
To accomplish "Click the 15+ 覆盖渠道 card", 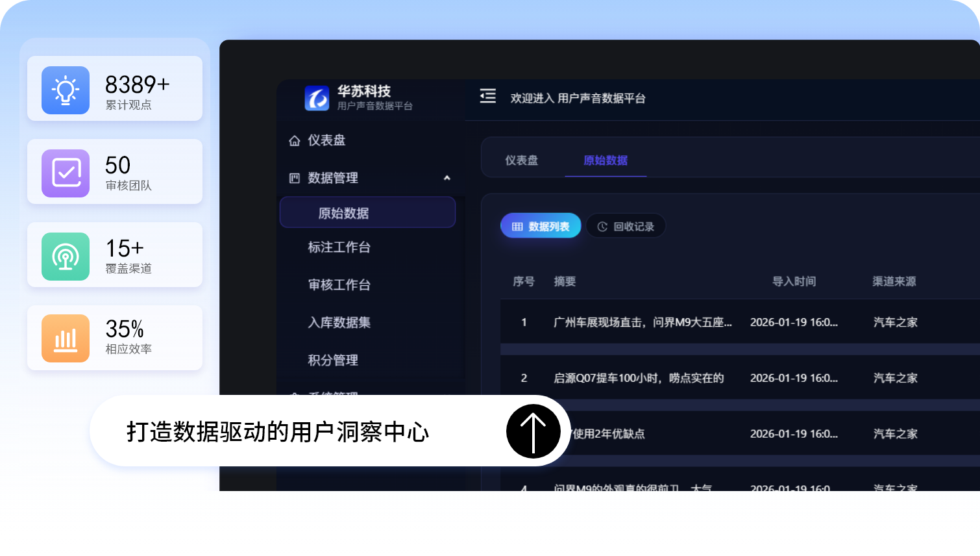I will coord(115,255).
